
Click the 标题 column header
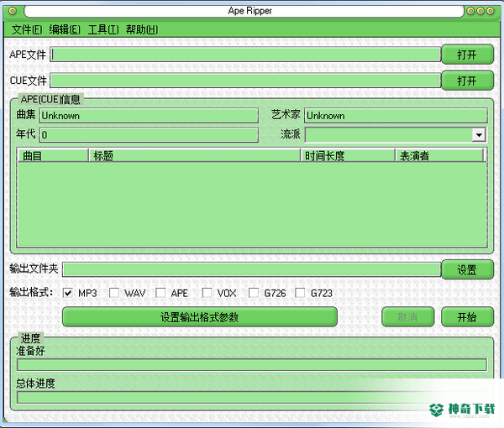pyautogui.click(x=195, y=156)
